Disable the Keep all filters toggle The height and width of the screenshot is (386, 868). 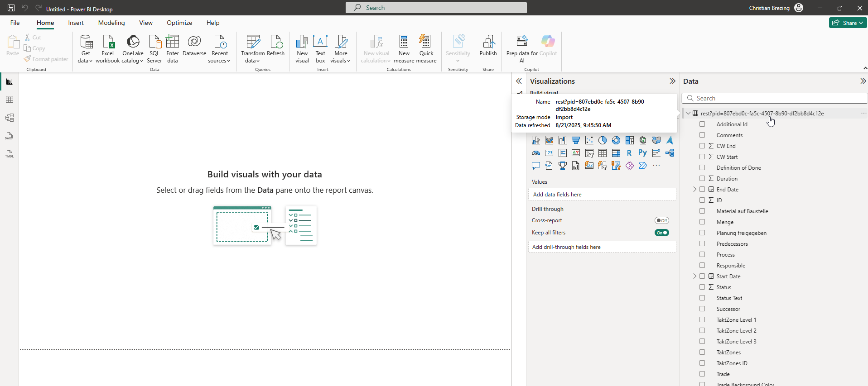click(661, 233)
